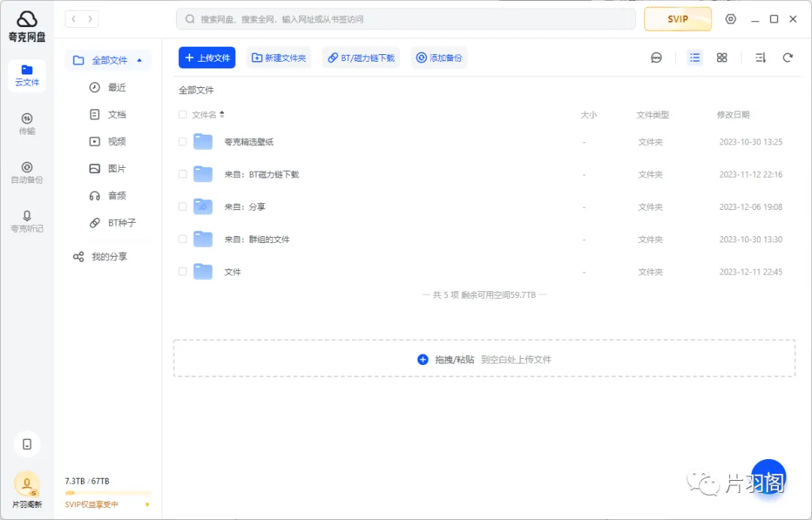Expand SVIP权益享受中 arrow
Image resolution: width=812 pixels, height=520 pixels.
click(147, 504)
